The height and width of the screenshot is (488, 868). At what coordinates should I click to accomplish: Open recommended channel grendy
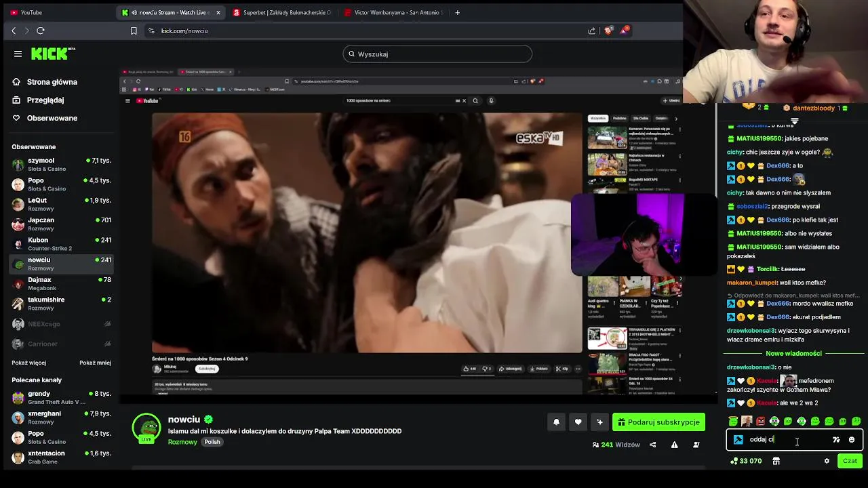pos(61,397)
